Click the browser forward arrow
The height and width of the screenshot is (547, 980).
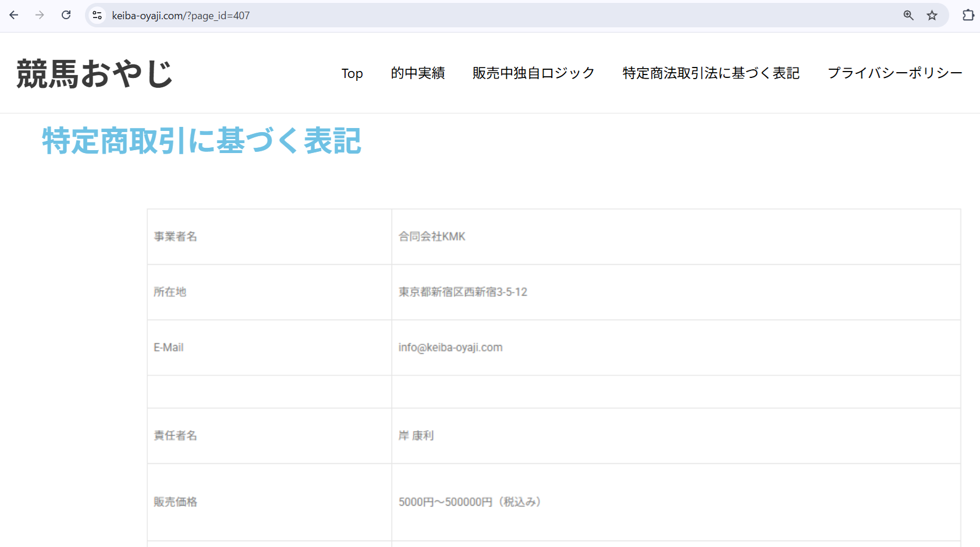(40, 15)
